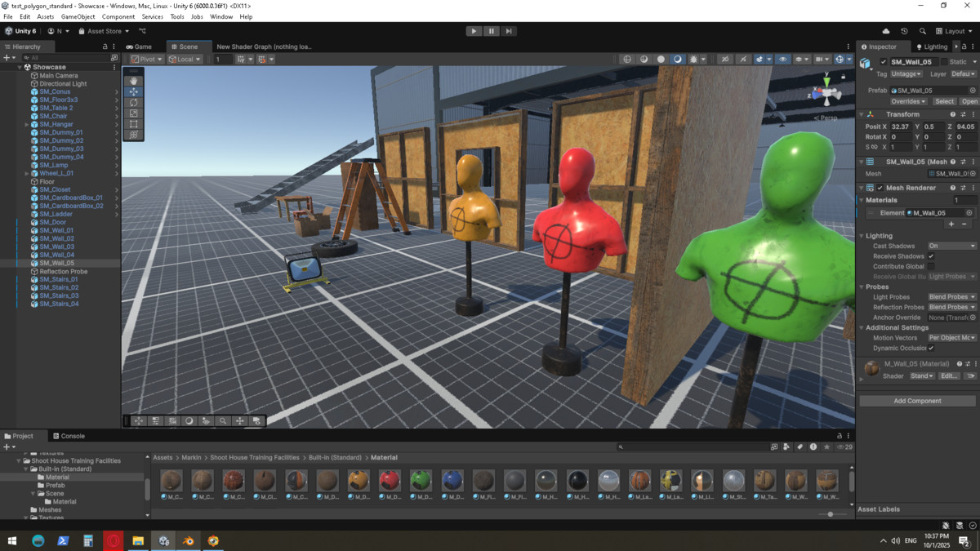Click the Unity cloud services icon
The image size is (980, 551).
pyautogui.click(x=886, y=31)
